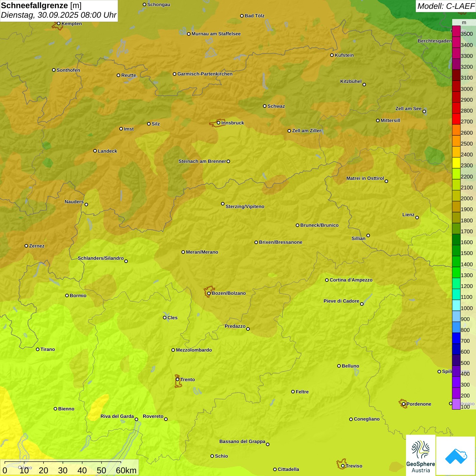Click the GeoSphere Austria logo
Viewport: 476px width, 476px height.
click(421, 455)
